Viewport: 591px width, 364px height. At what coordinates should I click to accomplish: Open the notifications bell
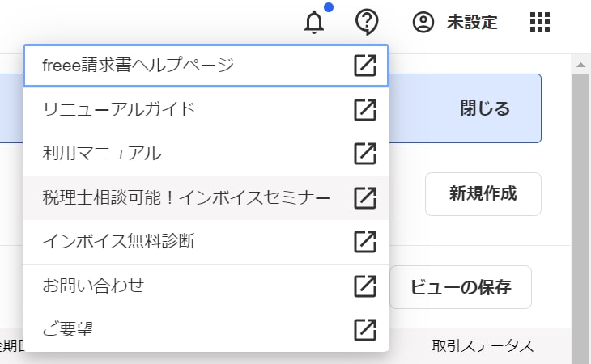click(x=314, y=22)
